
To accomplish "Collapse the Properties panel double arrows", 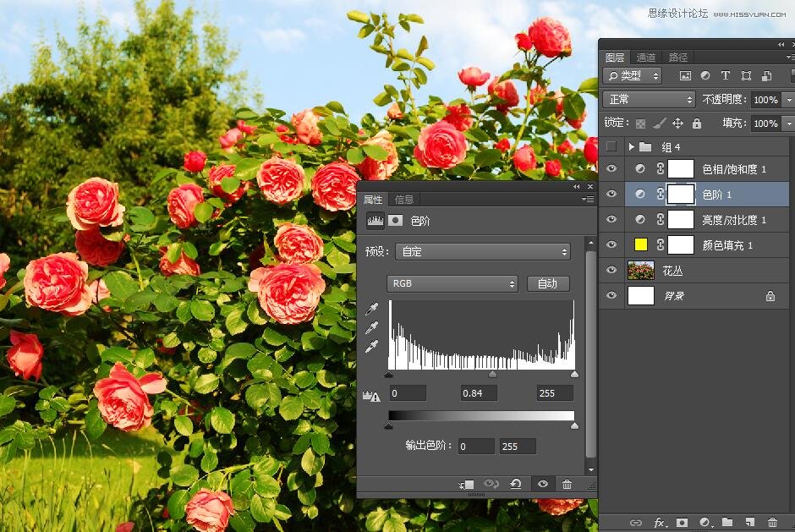I will [x=577, y=187].
